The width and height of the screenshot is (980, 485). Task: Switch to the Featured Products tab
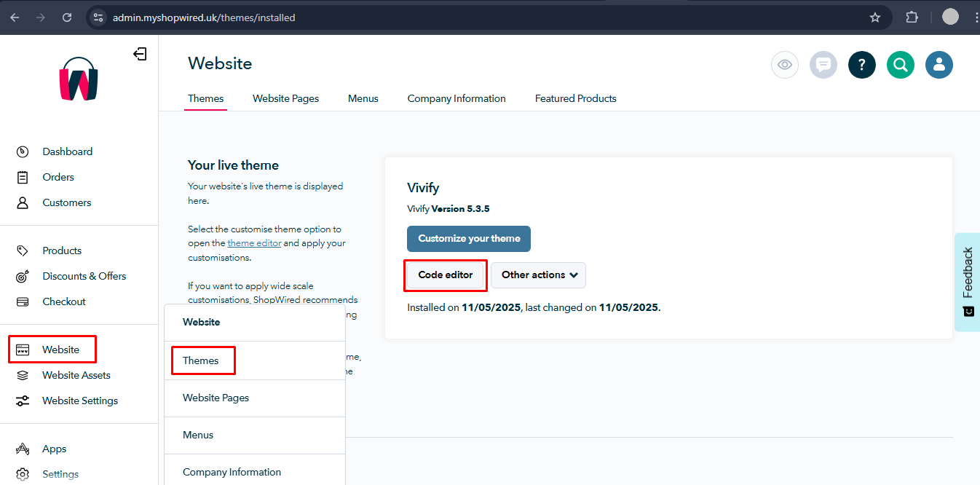coord(575,98)
